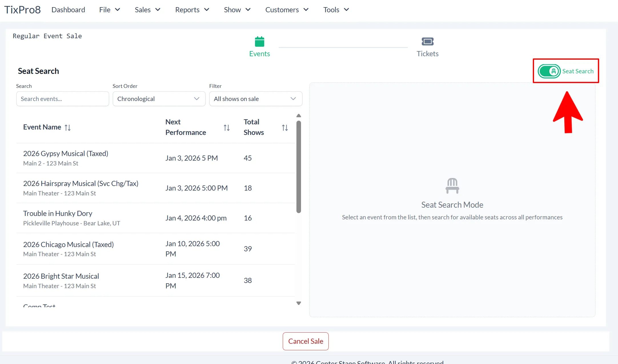Image resolution: width=618 pixels, height=364 pixels.
Task: Click the chair icon in Seat Search Mode panel
Action: 452,186
